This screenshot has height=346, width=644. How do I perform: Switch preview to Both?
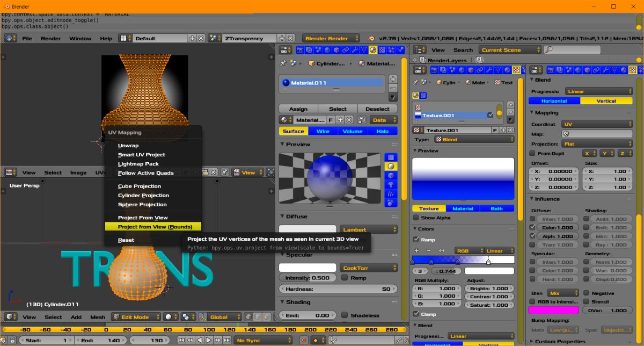point(497,208)
